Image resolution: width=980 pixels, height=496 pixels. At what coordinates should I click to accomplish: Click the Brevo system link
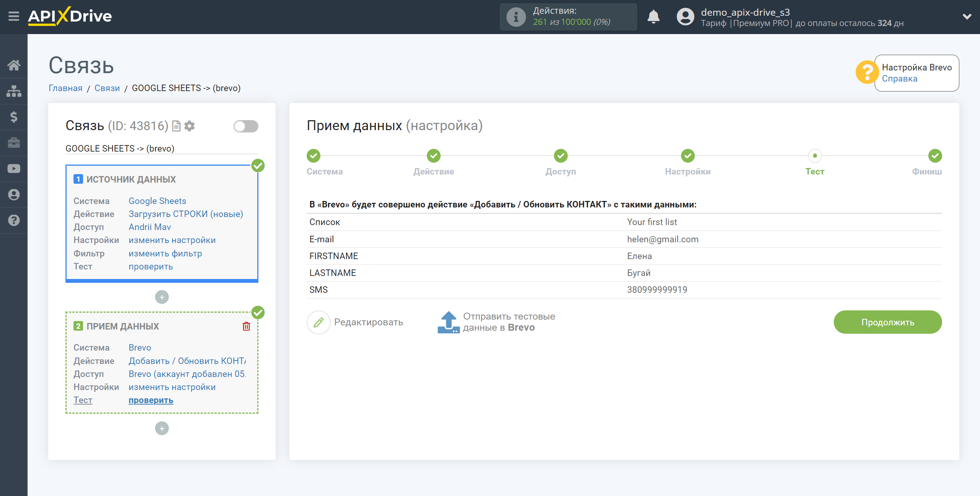point(140,348)
